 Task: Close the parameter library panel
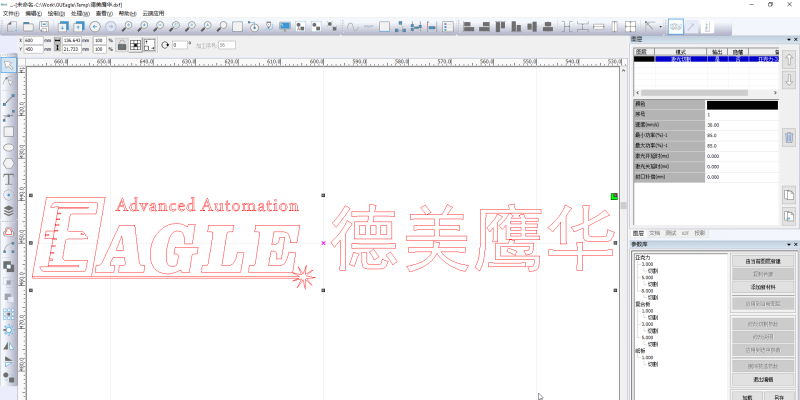795,244
